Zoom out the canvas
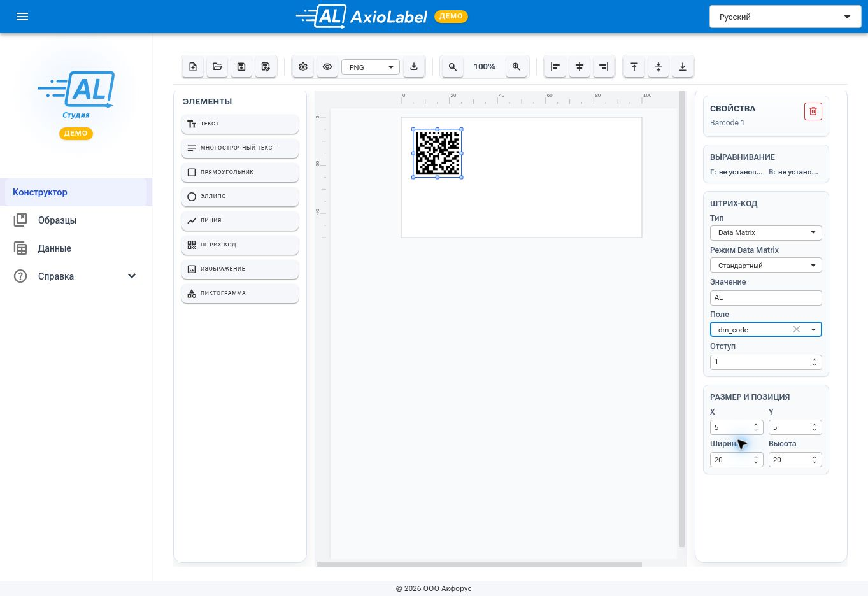 click(x=453, y=67)
